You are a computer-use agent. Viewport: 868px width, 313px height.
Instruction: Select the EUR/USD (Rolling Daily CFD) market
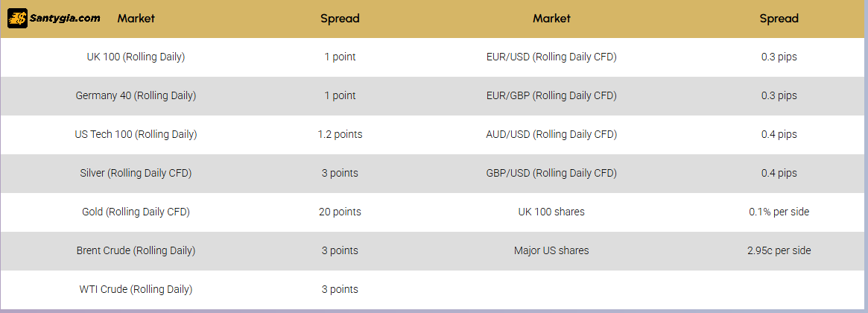551,57
